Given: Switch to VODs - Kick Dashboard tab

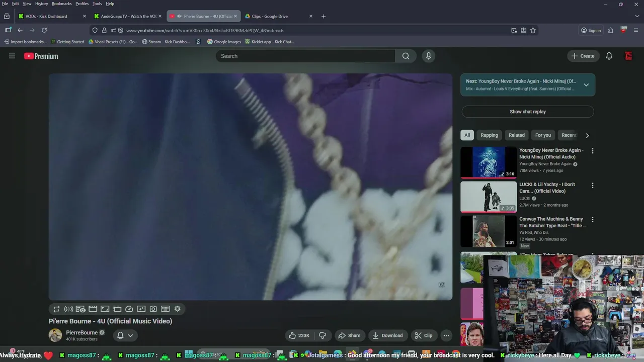Looking at the screenshot, I should (51, 16).
